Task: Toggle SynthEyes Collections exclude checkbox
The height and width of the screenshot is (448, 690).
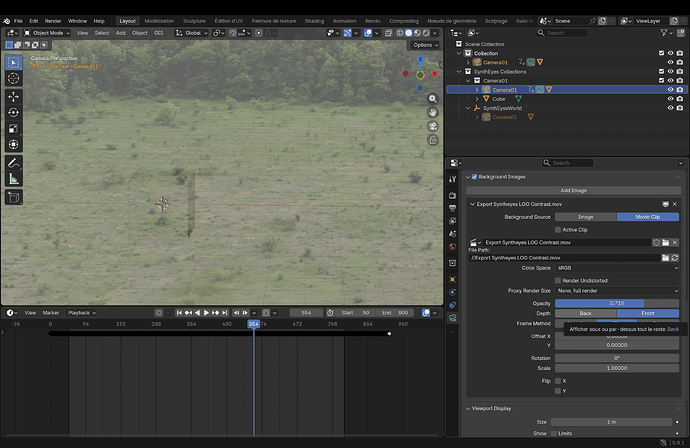Action: (661, 71)
